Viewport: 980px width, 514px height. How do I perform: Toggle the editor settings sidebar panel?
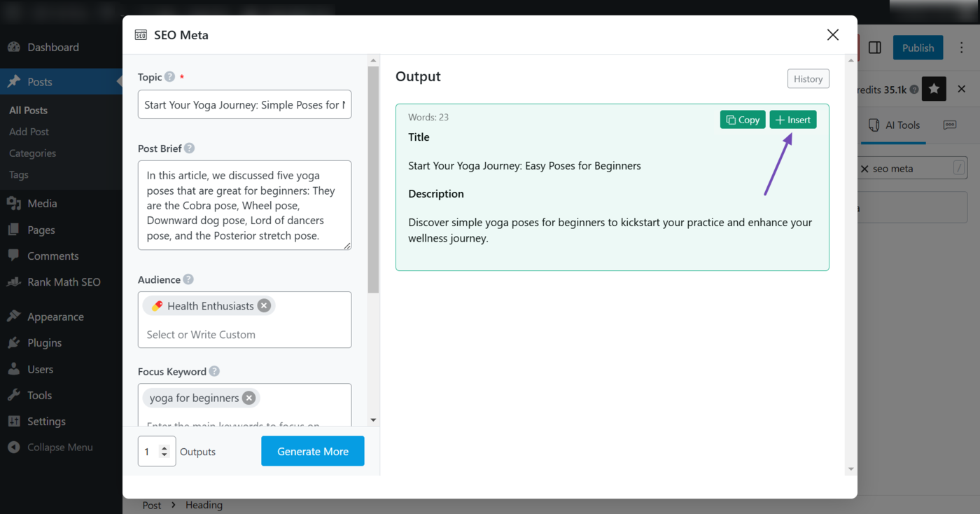pos(874,47)
